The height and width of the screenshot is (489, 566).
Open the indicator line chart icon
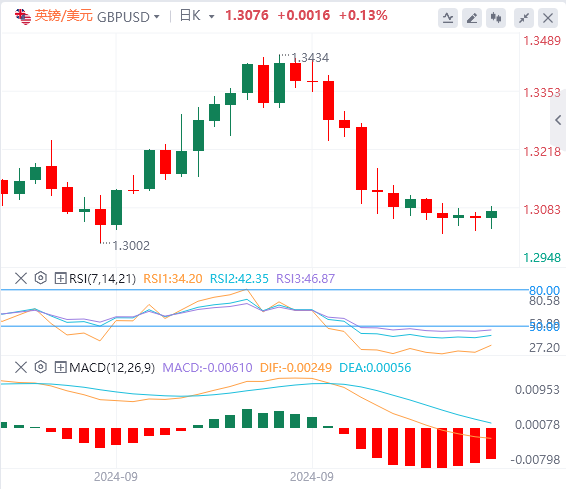click(448, 18)
